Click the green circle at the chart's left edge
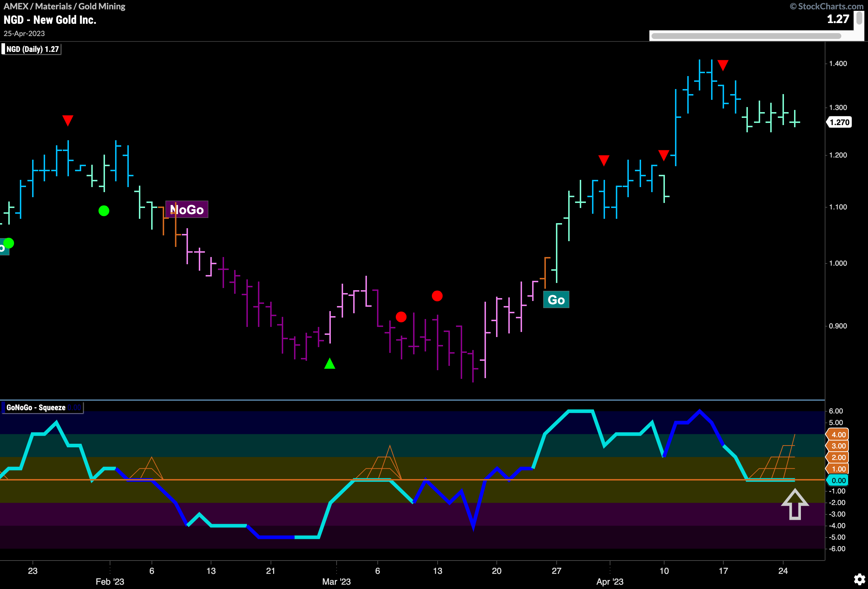Viewport: 868px width, 589px height. tap(9, 243)
